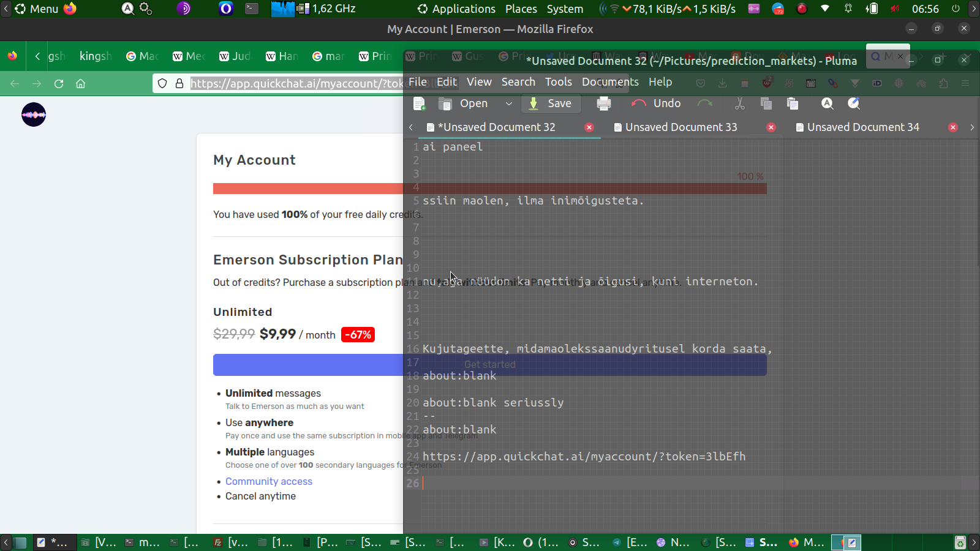
Task: Expand the Open recent files dropdown arrow
Action: click(508, 104)
